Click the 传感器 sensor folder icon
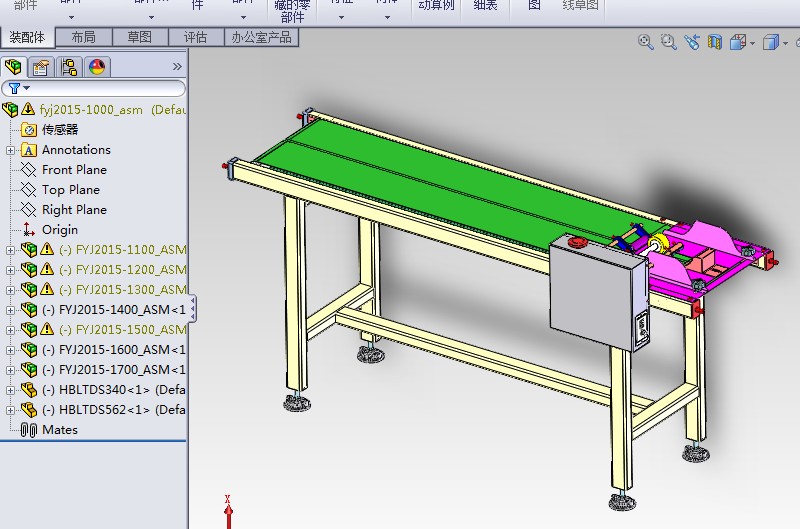 (x=29, y=130)
